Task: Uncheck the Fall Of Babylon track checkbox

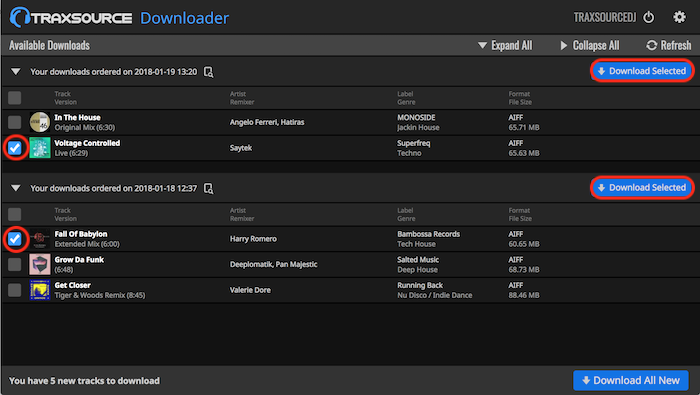Action: coord(15,239)
